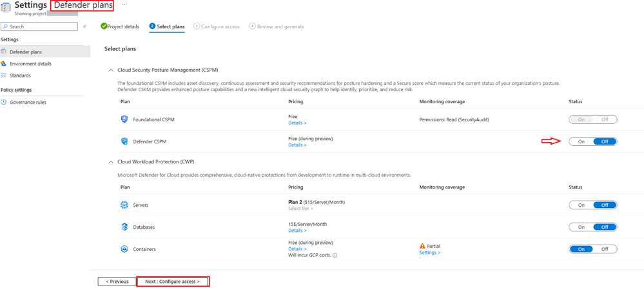Click the Settings header icon

tap(6, 8)
